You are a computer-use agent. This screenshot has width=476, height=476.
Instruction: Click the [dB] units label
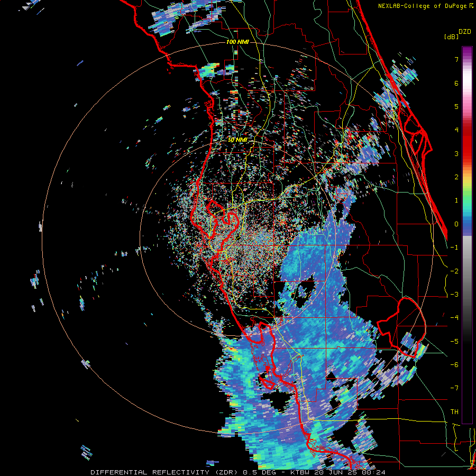(x=451, y=36)
